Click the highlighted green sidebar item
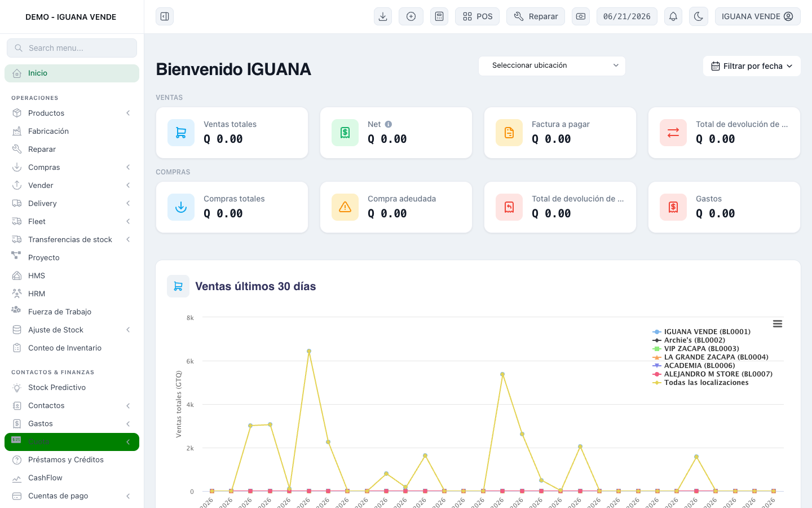This screenshot has width=812, height=508. coord(72,442)
